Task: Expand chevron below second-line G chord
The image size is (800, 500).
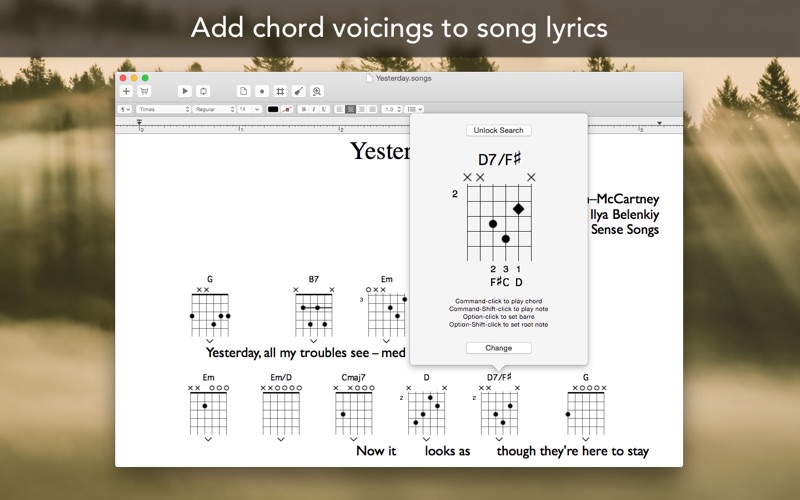Action: (586, 439)
